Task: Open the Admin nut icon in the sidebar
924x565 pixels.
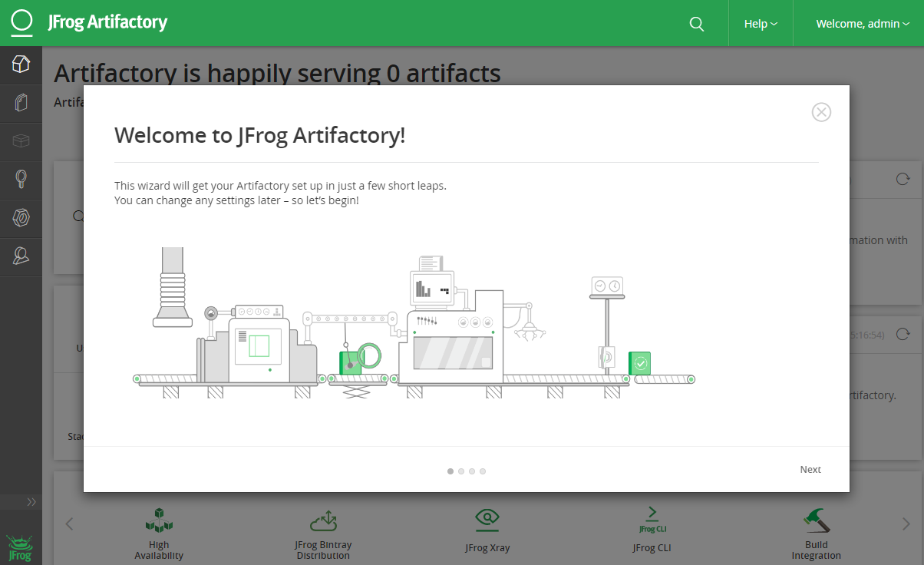Action: pos(21,218)
